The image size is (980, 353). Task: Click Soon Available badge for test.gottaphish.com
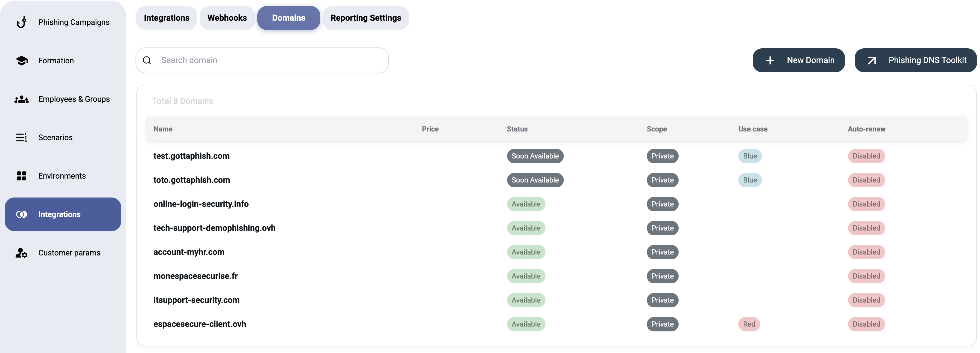coord(535,156)
